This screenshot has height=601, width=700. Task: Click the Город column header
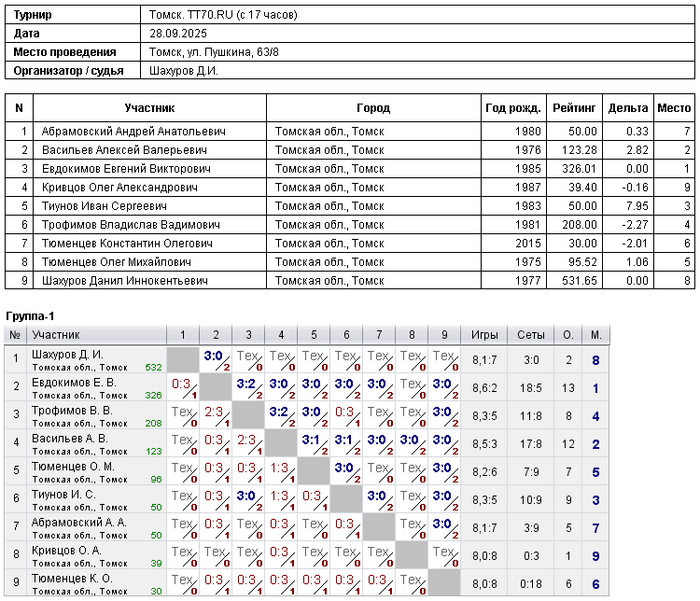coord(373,108)
